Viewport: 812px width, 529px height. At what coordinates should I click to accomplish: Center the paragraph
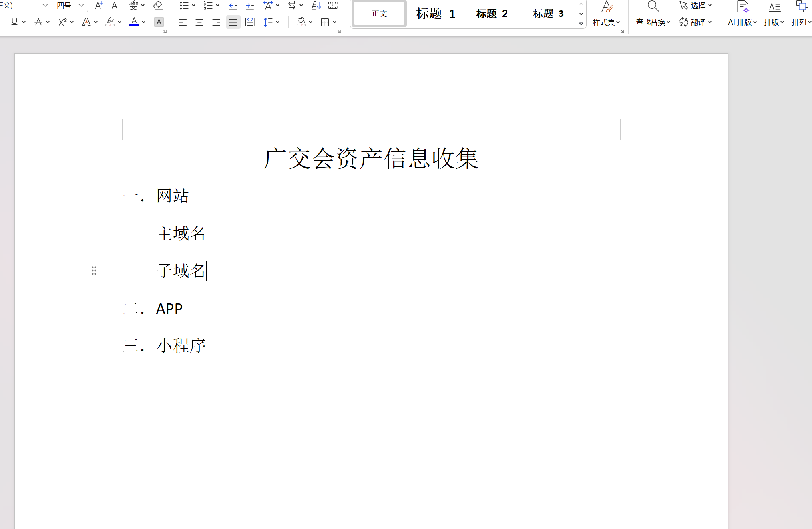point(199,22)
